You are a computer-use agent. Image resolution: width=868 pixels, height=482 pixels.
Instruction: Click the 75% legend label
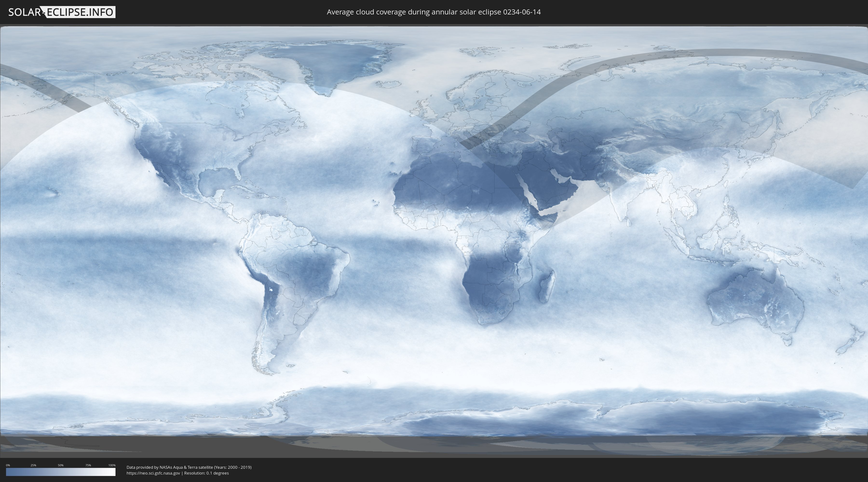[88, 465]
